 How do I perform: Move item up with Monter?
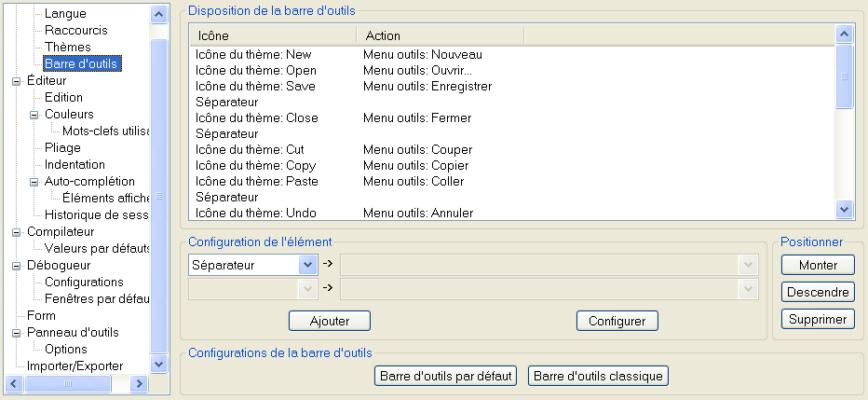(819, 265)
